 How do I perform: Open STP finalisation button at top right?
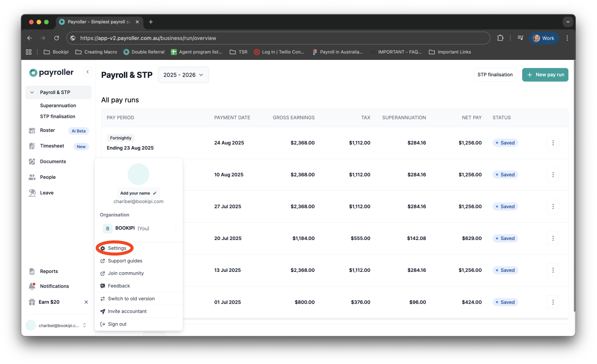click(495, 75)
